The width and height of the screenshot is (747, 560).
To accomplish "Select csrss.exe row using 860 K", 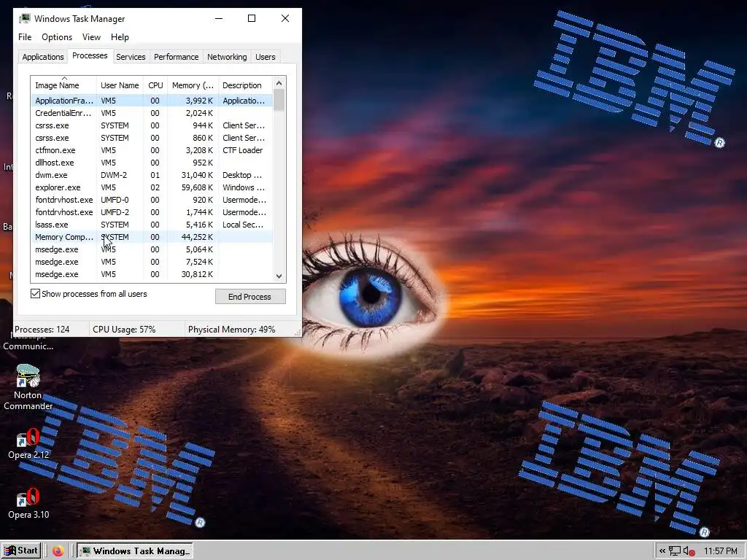I will pyautogui.click(x=152, y=138).
